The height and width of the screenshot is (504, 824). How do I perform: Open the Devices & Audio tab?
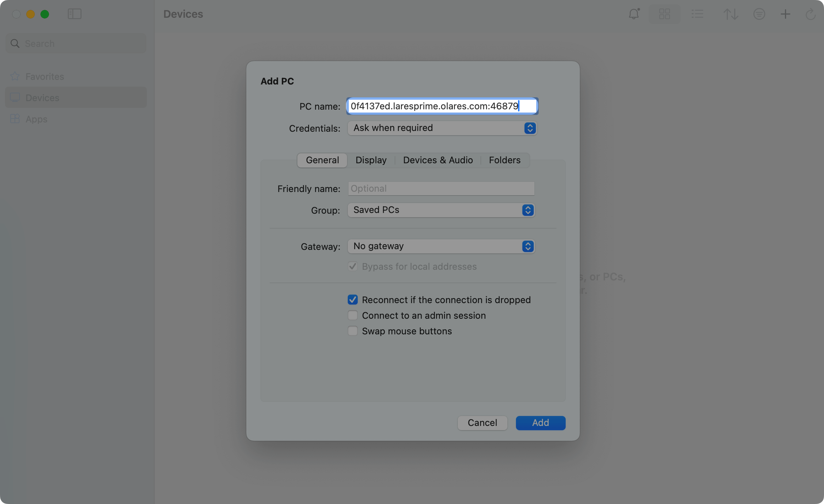[438, 160]
